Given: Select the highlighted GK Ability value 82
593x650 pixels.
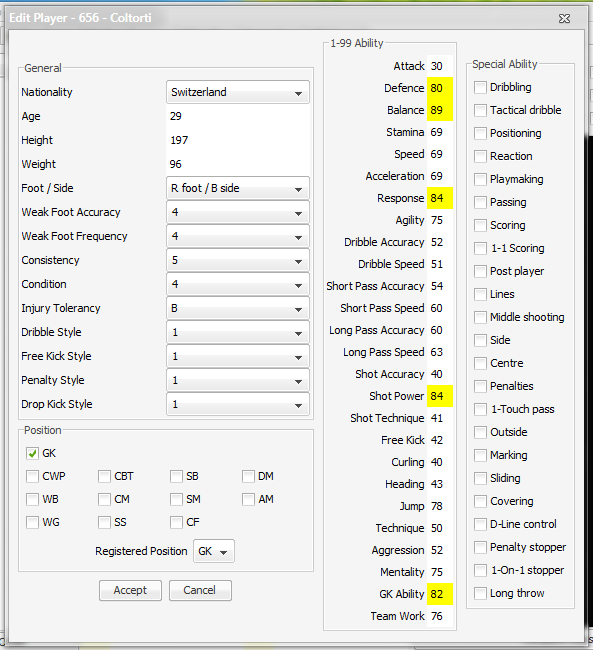Looking at the screenshot, I should [x=440, y=594].
